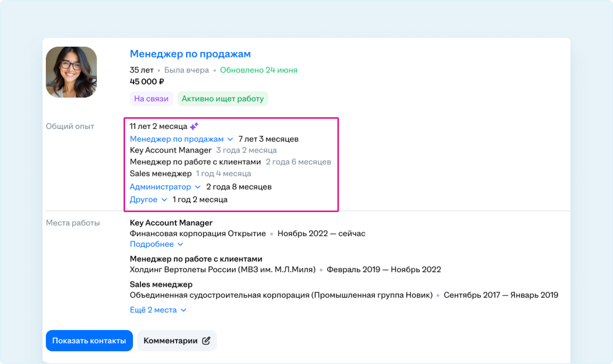Click the Key Account Manager workplace heading
Viewport: 613px width, 364px height.
point(171,223)
